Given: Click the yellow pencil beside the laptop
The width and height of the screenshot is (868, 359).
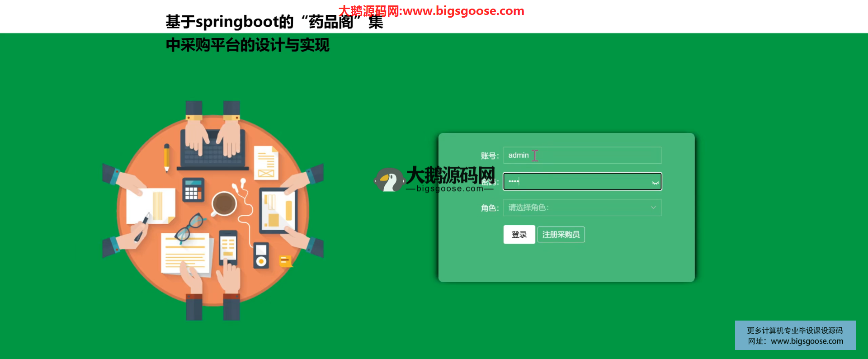Looking at the screenshot, I should (166, 157).
